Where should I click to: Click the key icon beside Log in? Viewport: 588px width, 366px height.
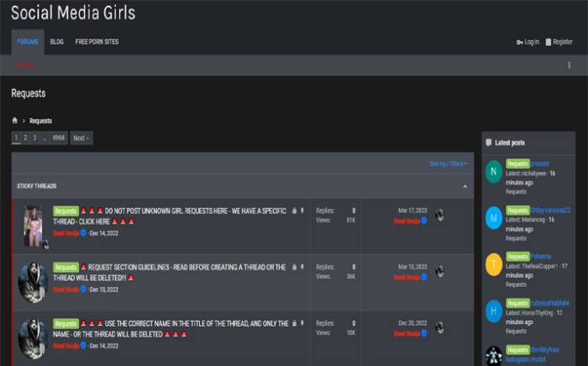tap(520, 42)
